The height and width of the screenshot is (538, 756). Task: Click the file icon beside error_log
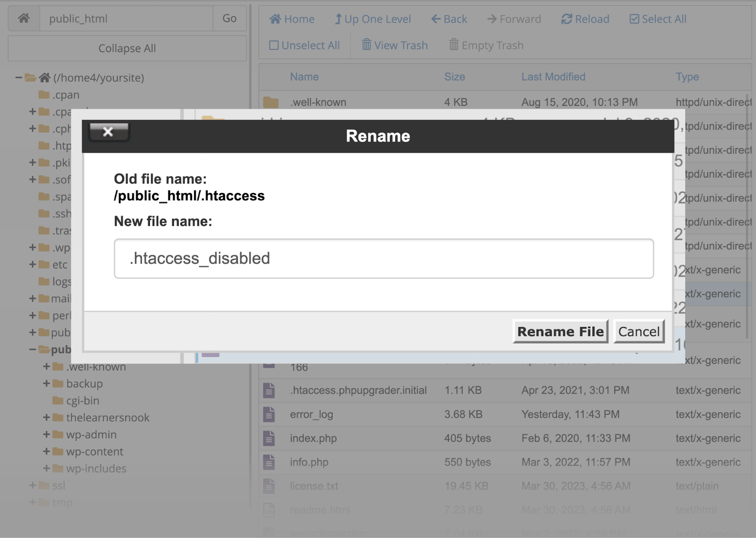pyautogui.click(x=269, y=415)
